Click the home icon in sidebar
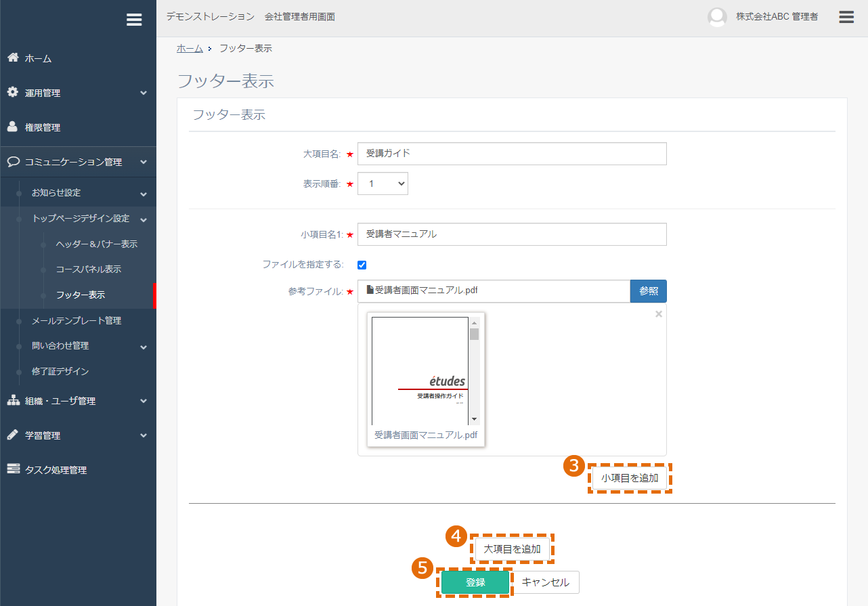Screen dimensions: 868x606 [x=13, y=58]
